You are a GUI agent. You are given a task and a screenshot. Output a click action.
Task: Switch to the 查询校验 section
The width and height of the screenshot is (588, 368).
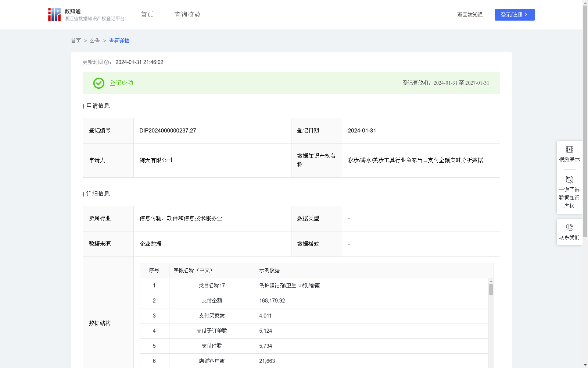(187, 14)
